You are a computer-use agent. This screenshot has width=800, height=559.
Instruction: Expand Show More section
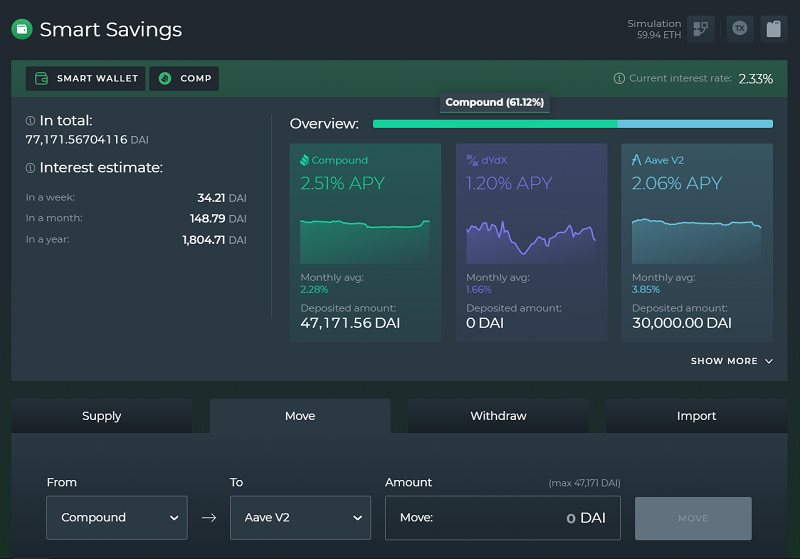(732, 361)
